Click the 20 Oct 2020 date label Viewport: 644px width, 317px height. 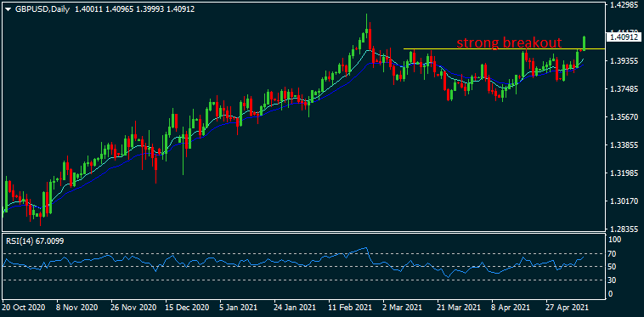[24, 308]
